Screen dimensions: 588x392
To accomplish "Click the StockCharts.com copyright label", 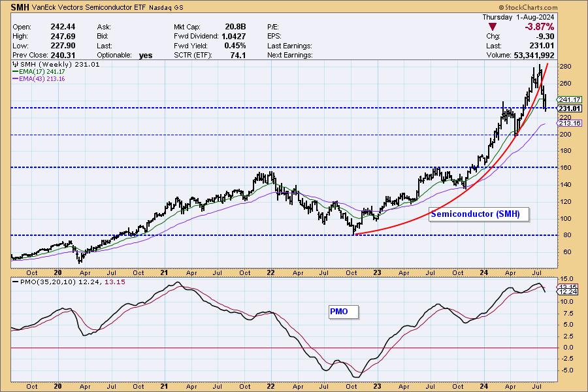I will [x=528, y=7].
